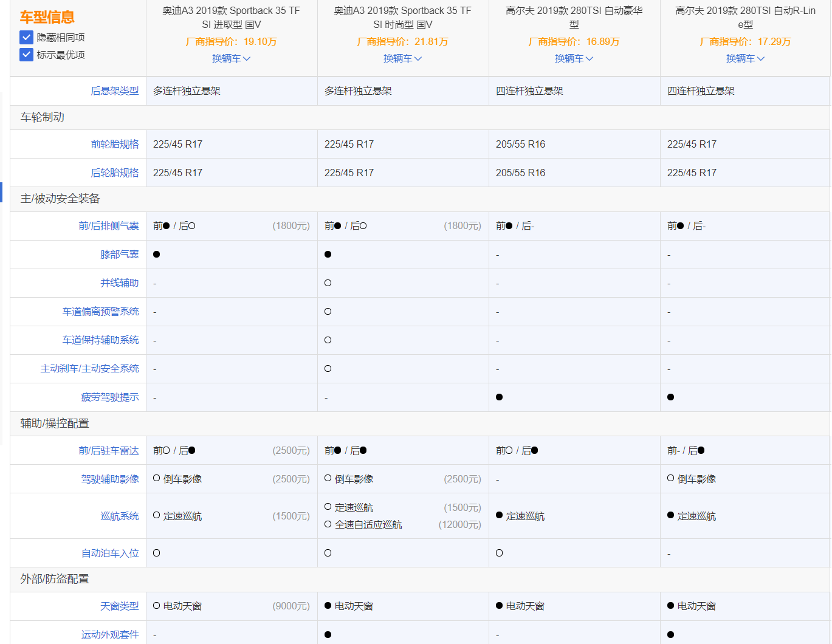832x644 pixels.
Task: Click the 巡航系统 parameter link
Action: tap(120, 516)
